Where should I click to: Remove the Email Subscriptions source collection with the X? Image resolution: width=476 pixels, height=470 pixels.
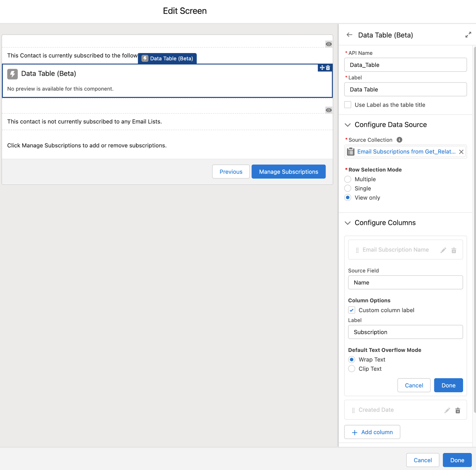point(461,152)
